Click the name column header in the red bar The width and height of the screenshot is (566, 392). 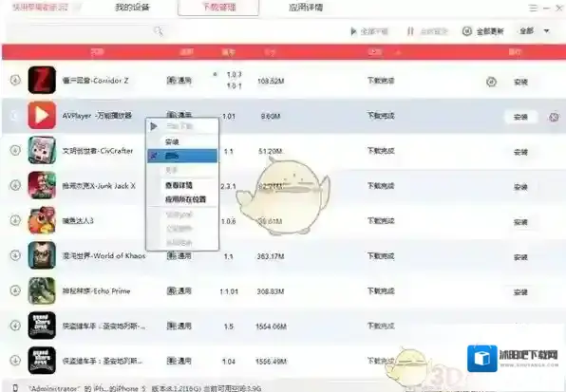(x=97, y=52)
